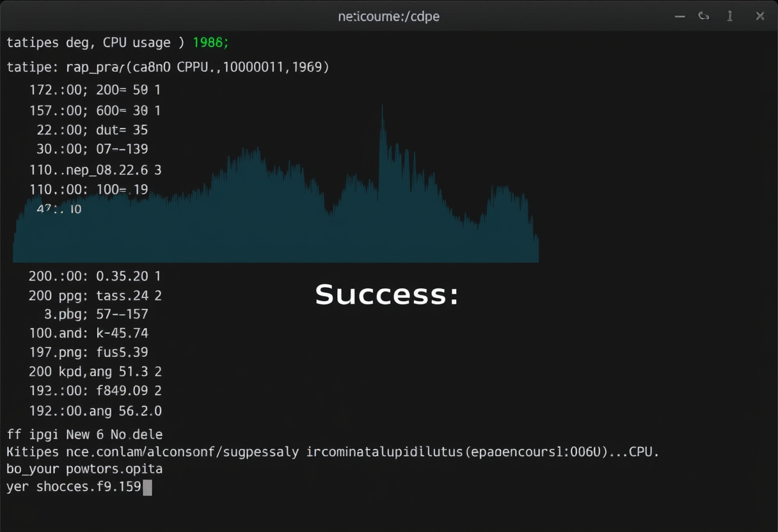Viewport: 778px width, 532px height.
Task: Click the line starting "tatipe: rap_pra/"
Action: pyautogui.click(x=168, y=66)
